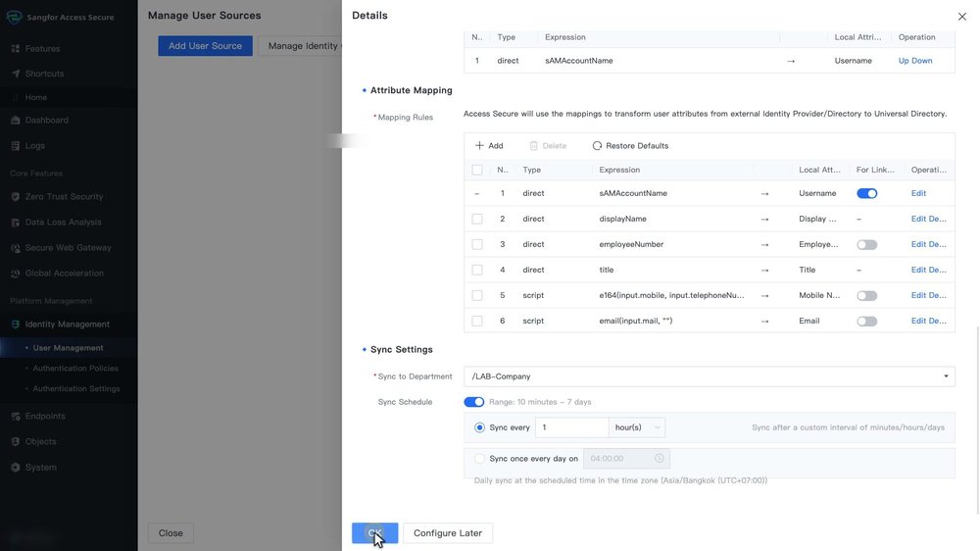The width and height of the screenshot is (980, 551).
Task: Open Authentication Settings in the sidebar
Action: coord(76,388)
